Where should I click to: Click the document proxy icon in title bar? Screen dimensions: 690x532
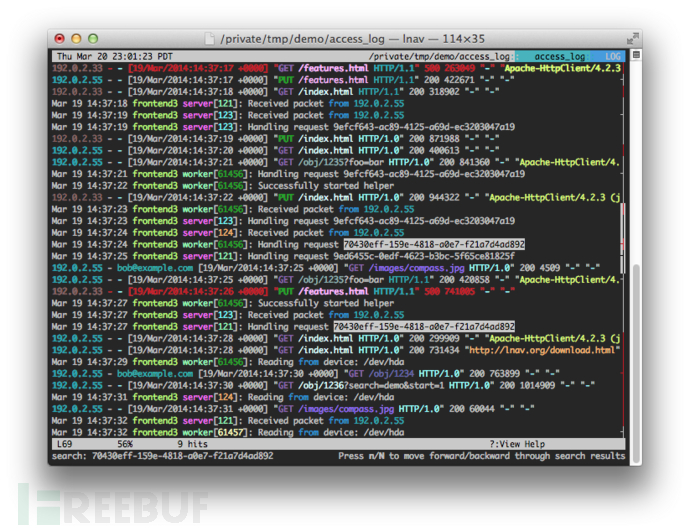(x=210, y=39)
